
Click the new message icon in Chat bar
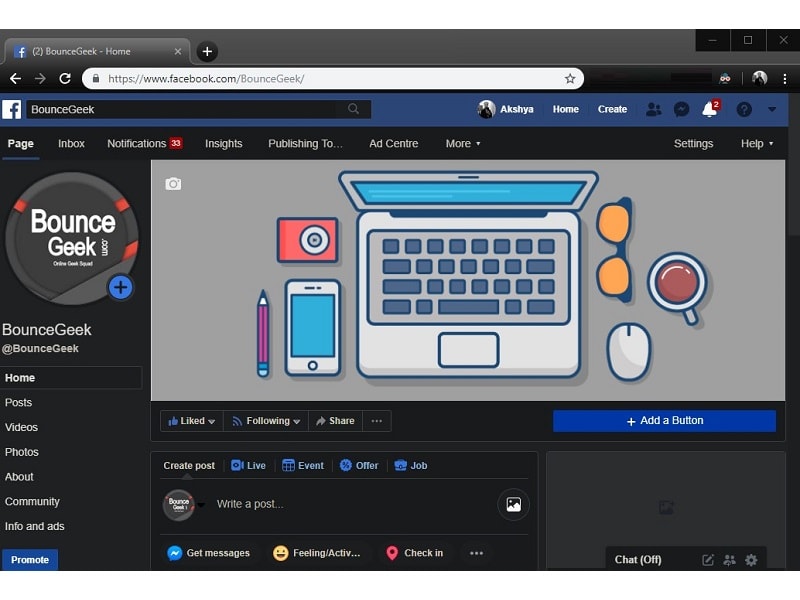(708, 560)
